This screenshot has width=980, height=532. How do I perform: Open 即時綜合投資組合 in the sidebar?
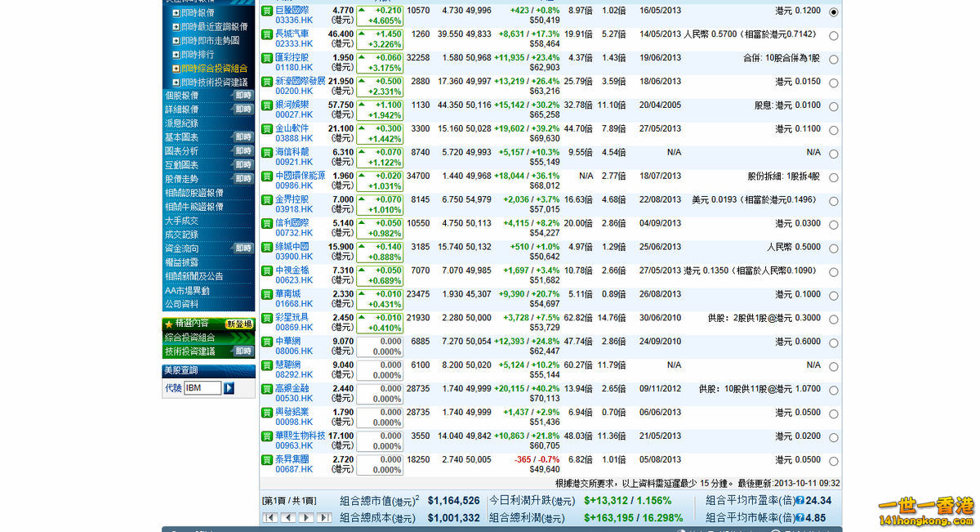(214, 69)
